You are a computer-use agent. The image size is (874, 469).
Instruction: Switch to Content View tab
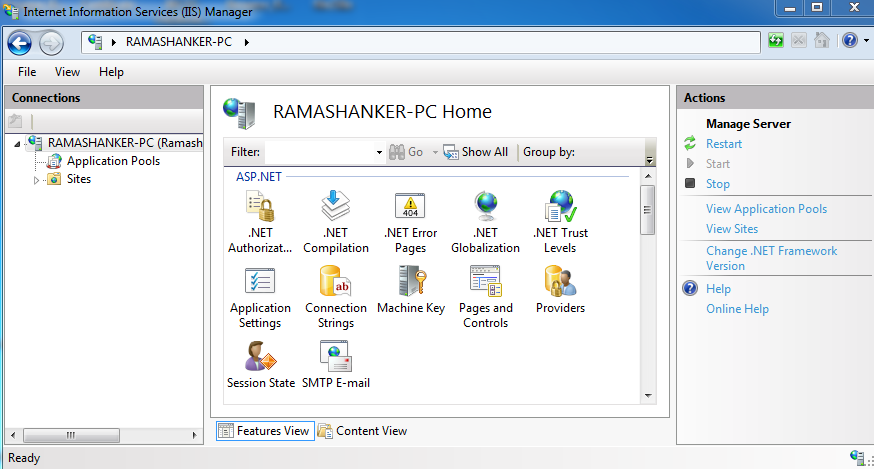[362, 431]
